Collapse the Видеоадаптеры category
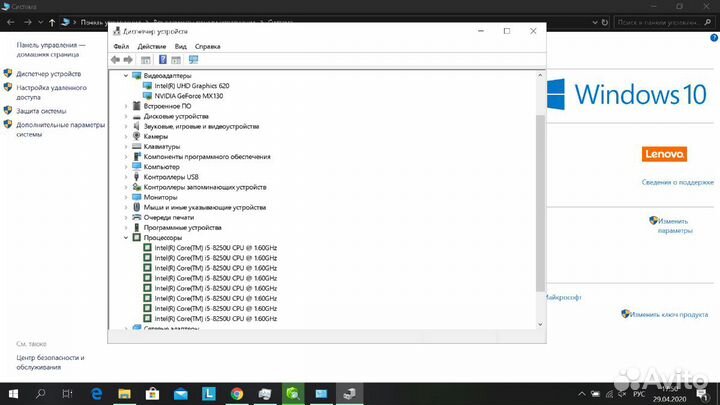720x405 pixels. (126, 76)
